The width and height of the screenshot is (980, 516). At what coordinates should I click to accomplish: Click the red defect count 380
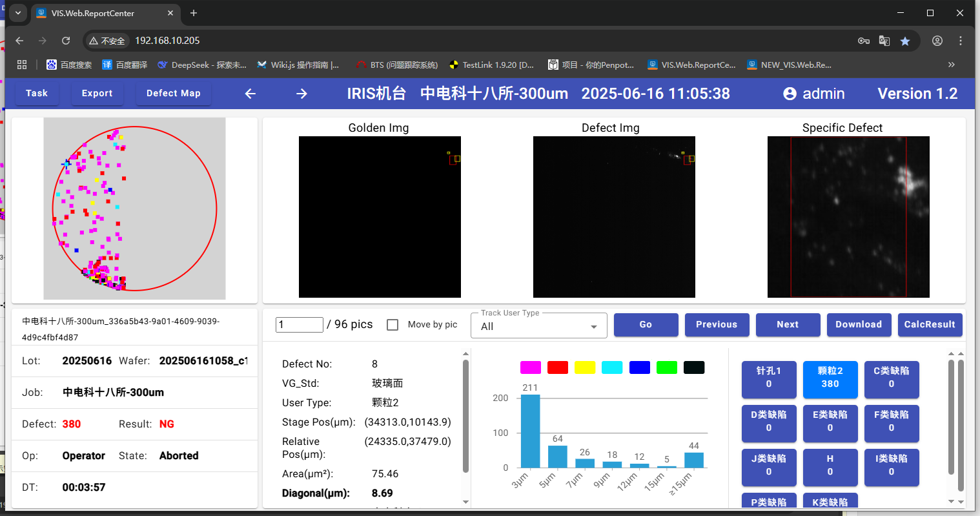point(72,424)
